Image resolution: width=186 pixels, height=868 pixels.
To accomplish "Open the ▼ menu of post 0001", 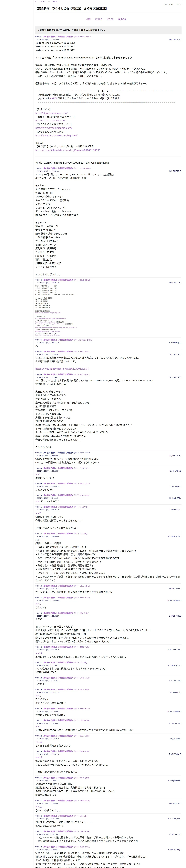I will (x=36, y=37).
